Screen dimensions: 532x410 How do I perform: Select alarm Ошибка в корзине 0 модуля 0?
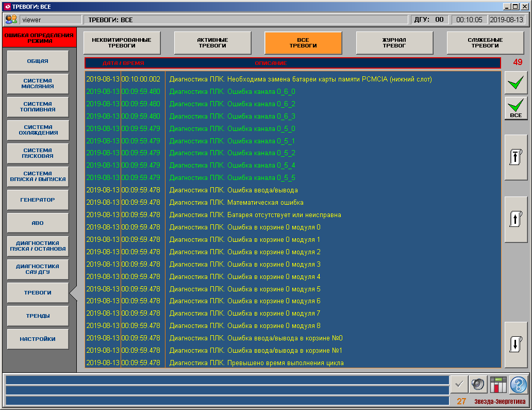click(x=293, y=227)
